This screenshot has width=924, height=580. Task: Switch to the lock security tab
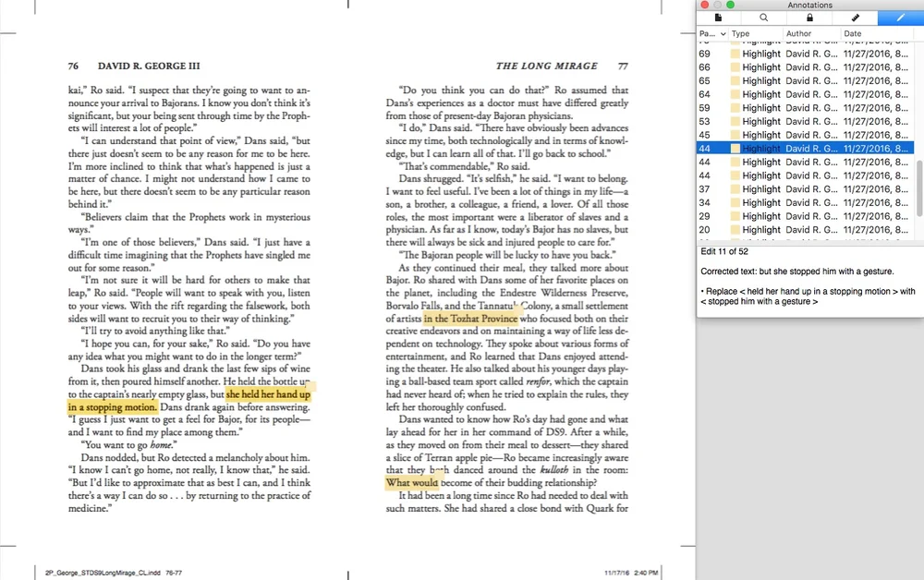coord(809,18)
